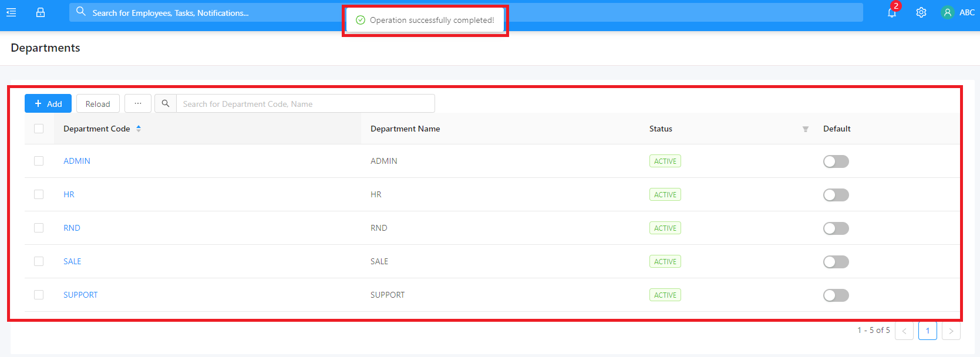Click the 'Operation successfully completed!' toast
The height and width of the screenshot is (357, 980).
(425, 20)
